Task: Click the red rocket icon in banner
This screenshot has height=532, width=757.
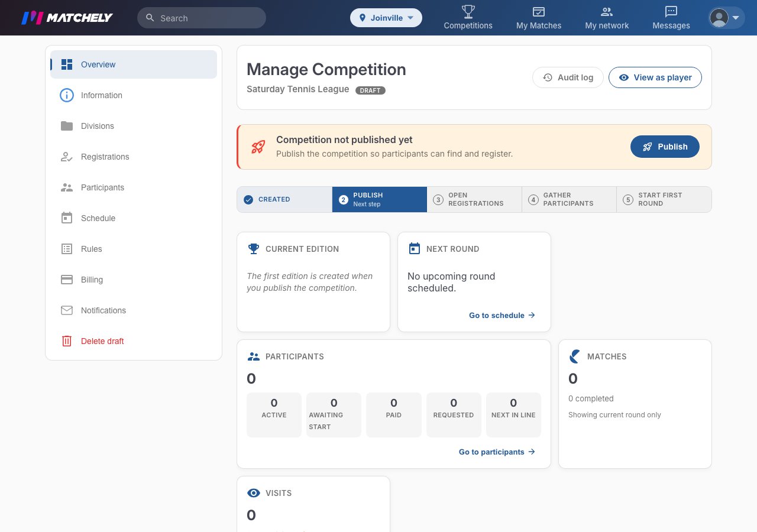Action: 258,147
